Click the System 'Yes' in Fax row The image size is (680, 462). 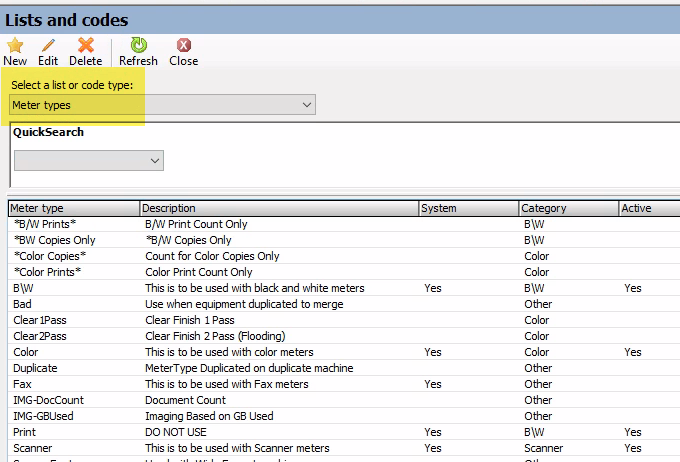(433, 384)
